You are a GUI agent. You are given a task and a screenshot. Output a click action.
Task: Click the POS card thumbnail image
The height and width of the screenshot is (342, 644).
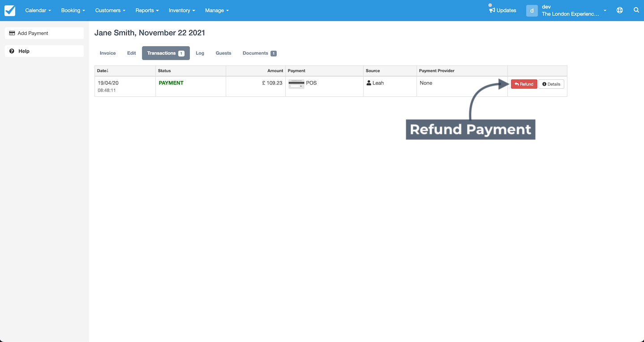click(x=296, y=84)
